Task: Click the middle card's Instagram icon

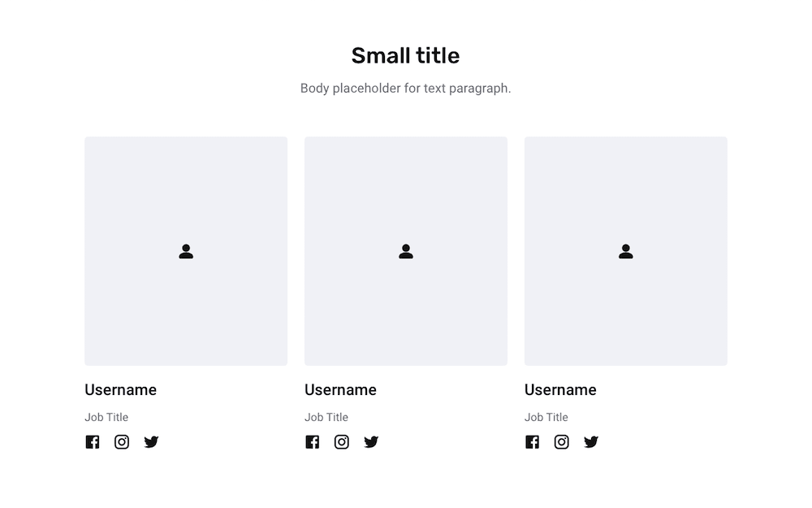Action: [342, 441]
